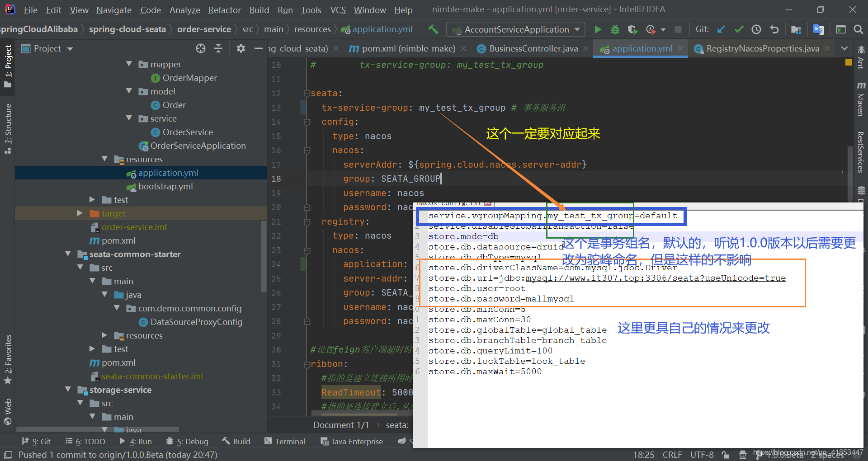Click the yellow warning marker in the editor gutter stripe
The width and height of the screenshot is (868, 461).
(x=849, y=62)
